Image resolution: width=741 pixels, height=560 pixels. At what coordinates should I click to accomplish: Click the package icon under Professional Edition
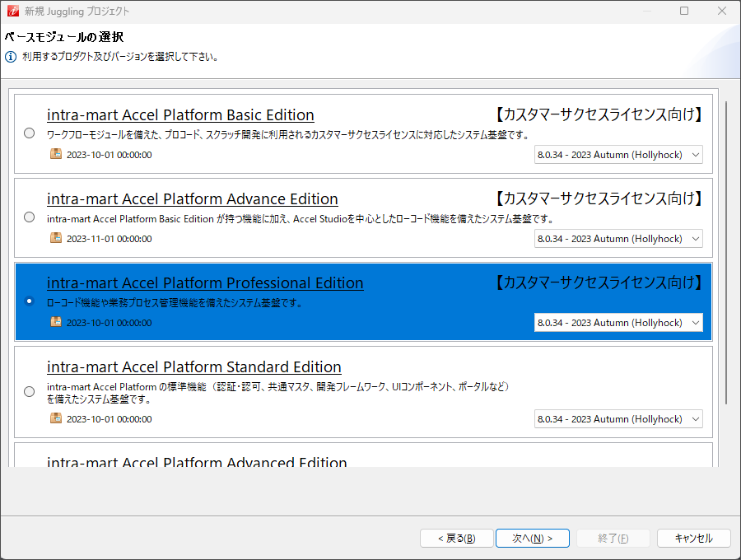tap(56, 322)
